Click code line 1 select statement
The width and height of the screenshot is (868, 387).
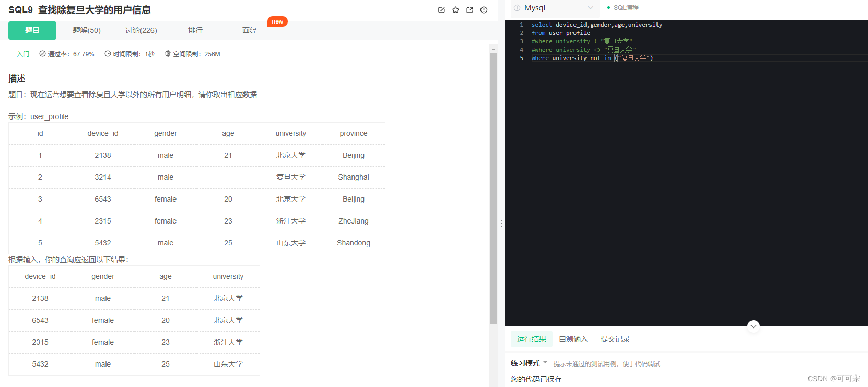(597, 25)
